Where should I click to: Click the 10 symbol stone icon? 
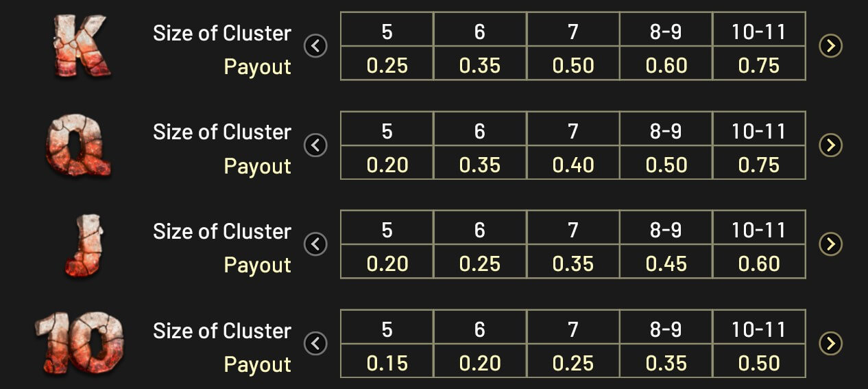click(x=79, y=344)
